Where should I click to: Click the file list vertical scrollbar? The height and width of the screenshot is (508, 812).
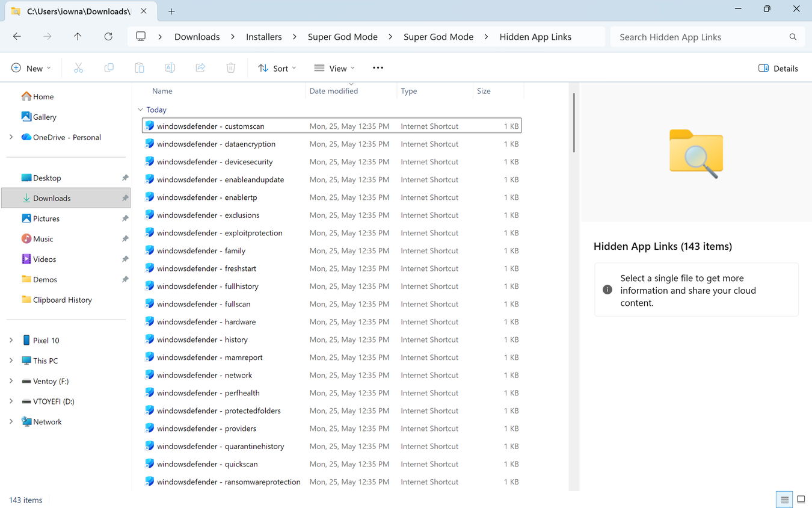pyautogui.click(x=574, y=123)
